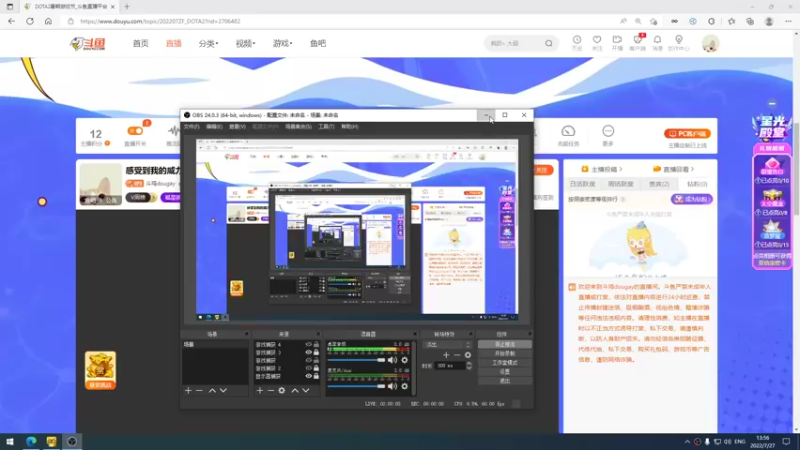Image resolution: width=800 pixels, height=450 pixels.
Task: Click Douyu search magnifier icon
Action: pos(548,43)
